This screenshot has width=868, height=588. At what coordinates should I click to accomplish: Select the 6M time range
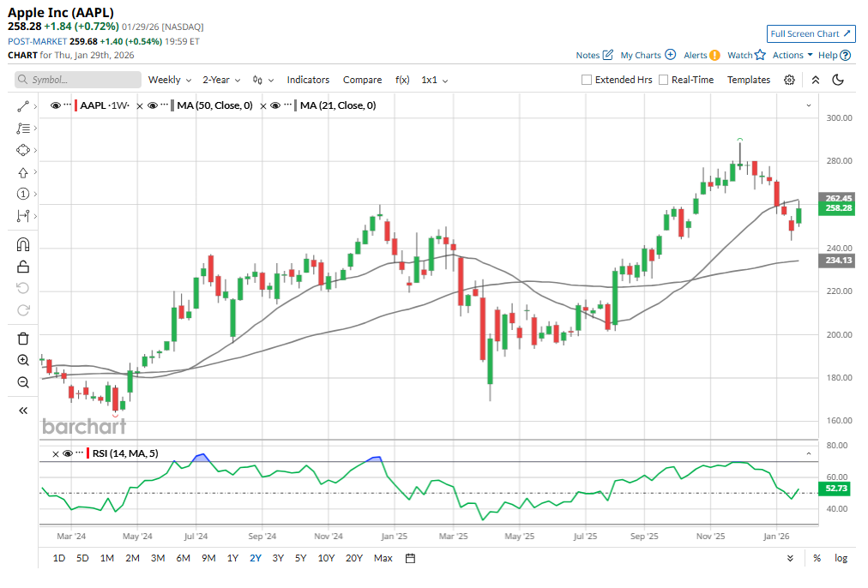pyautogui.click(x=183, y=558)
